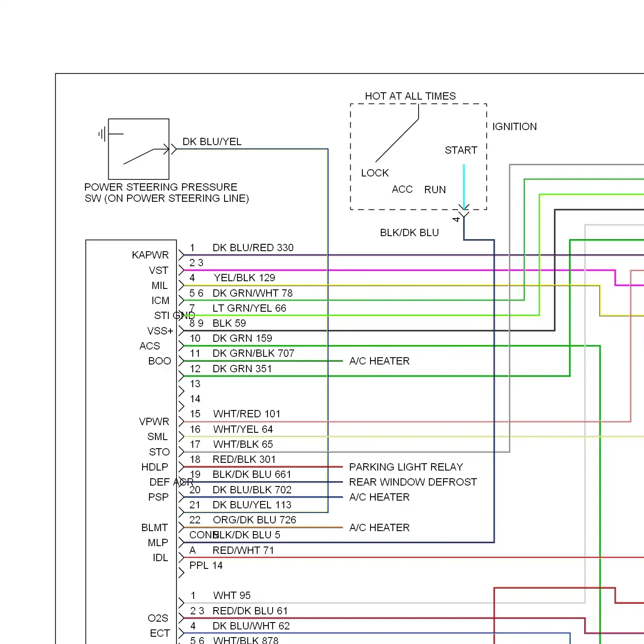Click wire label 'WHT/YEL 64'
The width and height of the screenshot is (644, 644).
[x=243, y=429]
